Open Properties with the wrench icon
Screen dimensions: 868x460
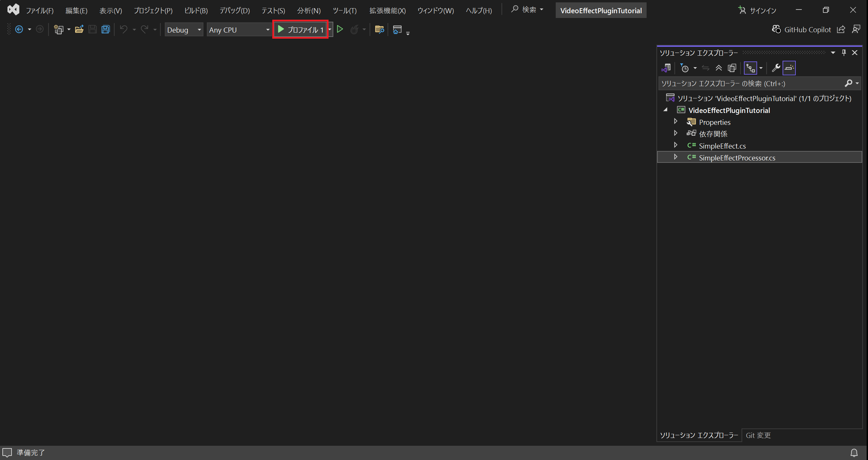coord(775,68)
